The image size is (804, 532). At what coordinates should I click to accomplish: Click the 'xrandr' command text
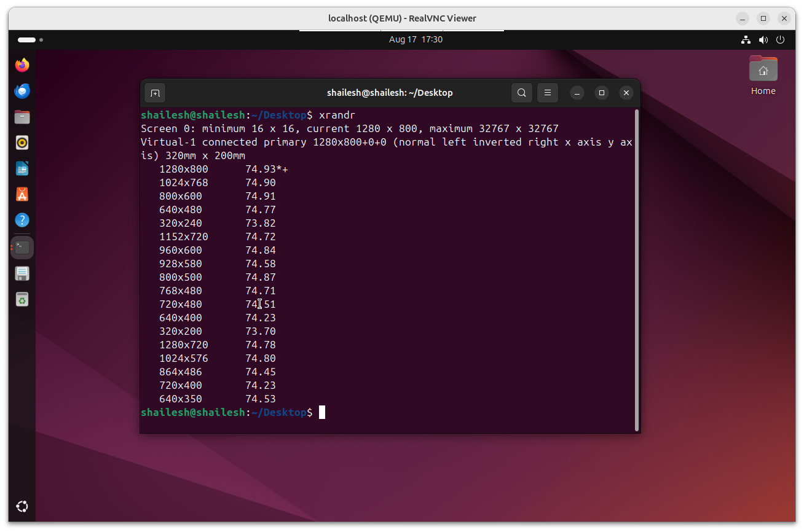337,115
